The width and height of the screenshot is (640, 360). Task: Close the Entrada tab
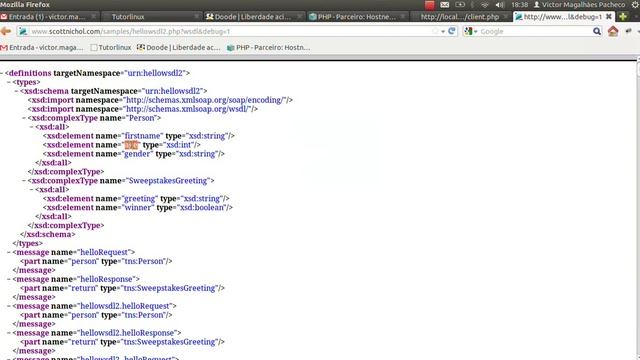[x=93, y=17]
